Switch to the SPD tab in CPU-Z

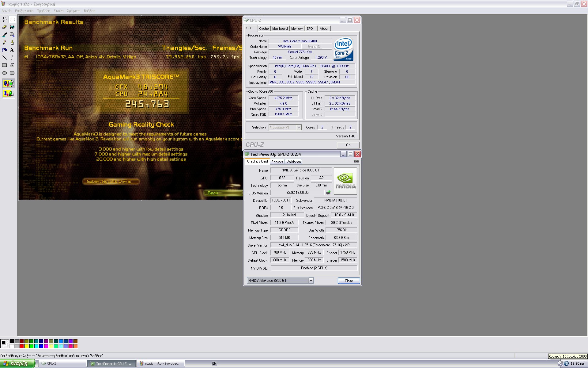tap(310, 29)
